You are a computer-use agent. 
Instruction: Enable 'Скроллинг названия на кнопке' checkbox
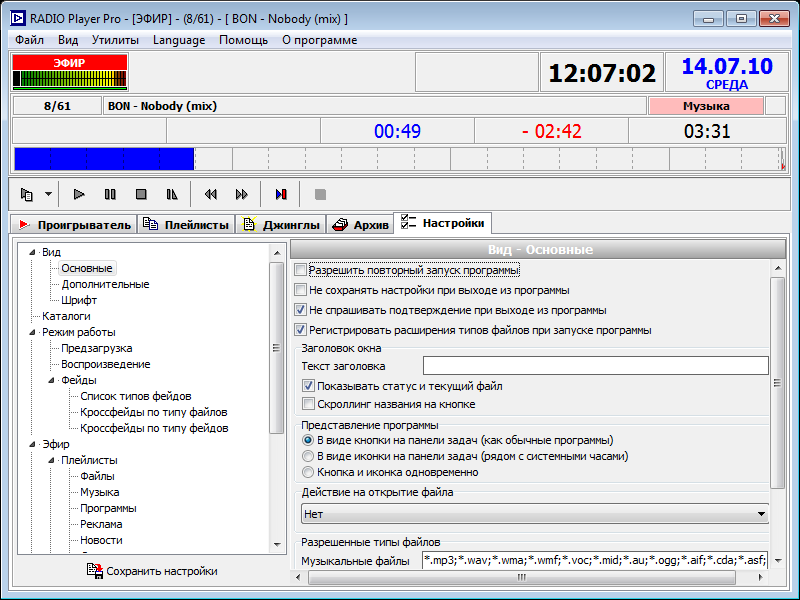308,404
